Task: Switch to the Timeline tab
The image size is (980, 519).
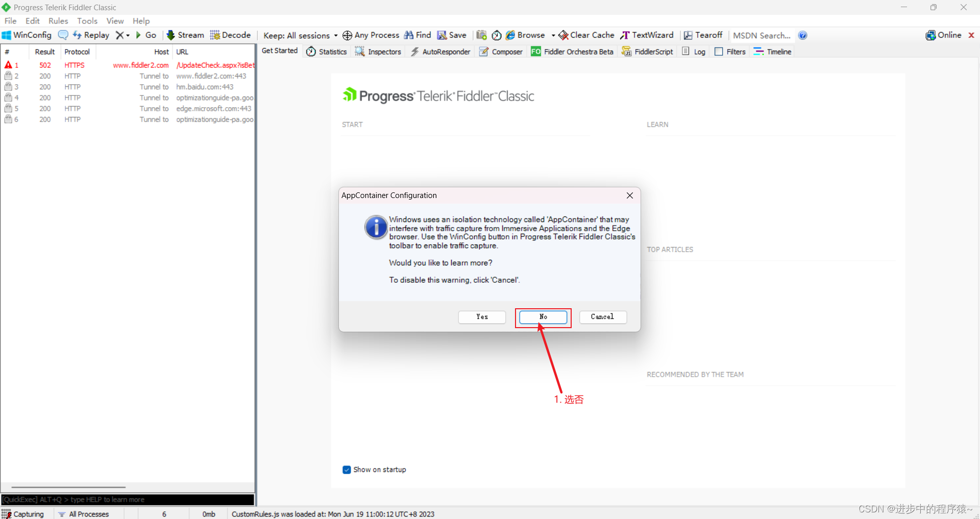Action: coord(772,52)
